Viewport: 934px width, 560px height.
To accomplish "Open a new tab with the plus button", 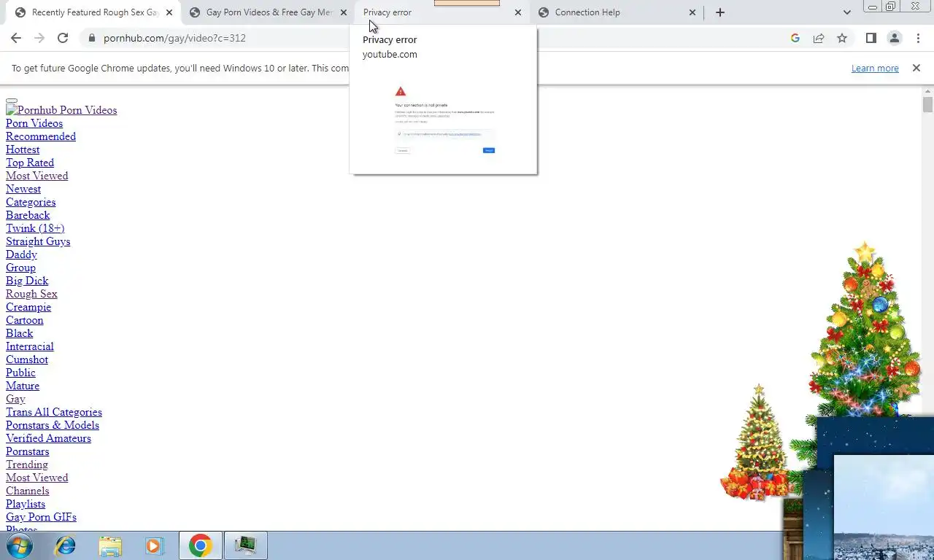I will pos(720,12).
